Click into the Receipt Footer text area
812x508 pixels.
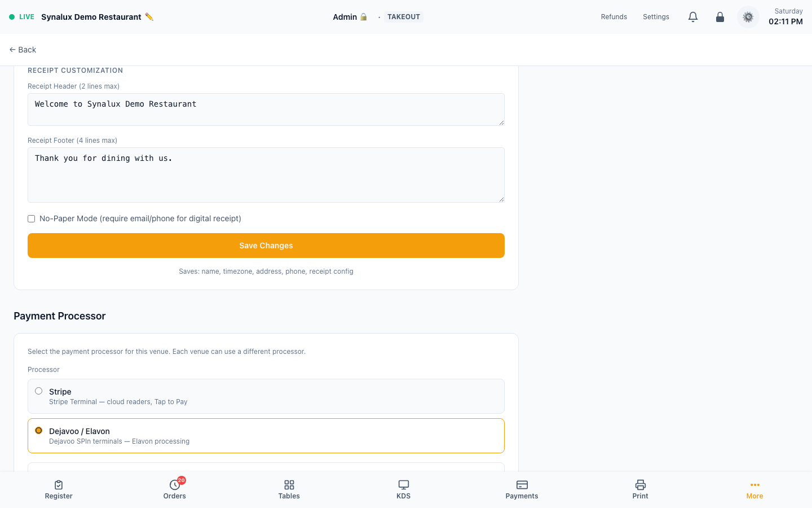pyautogui.click(x=266, y=175)
